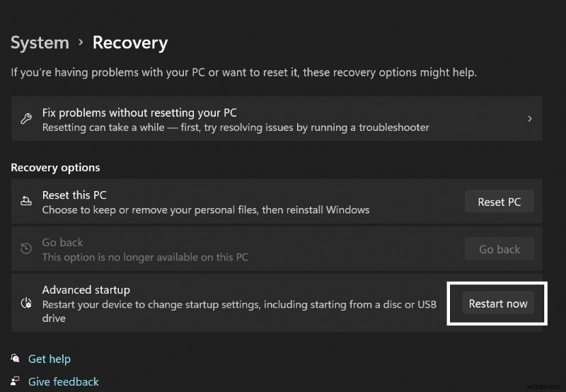This screenshot has height=392, width=566.
Task: Select the "Reset this PC" option title
Action: pos(74,195)
